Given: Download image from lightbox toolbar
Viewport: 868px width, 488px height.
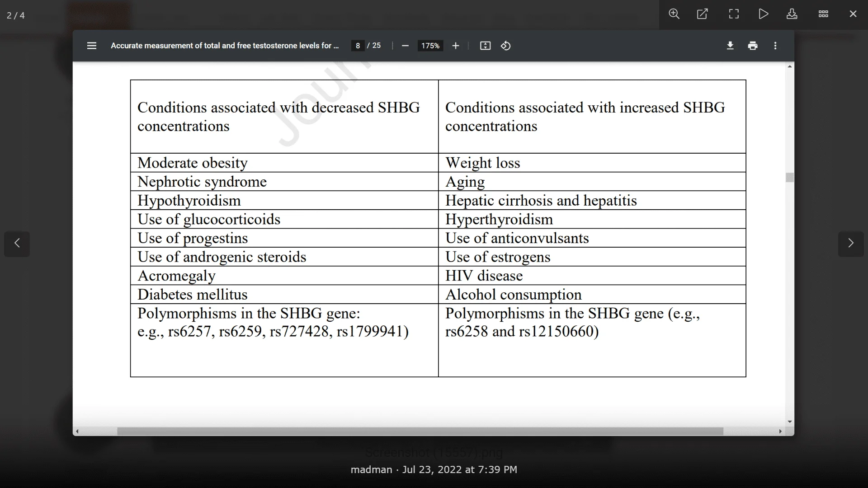Looking at the screenshot, I should (792, 14).
